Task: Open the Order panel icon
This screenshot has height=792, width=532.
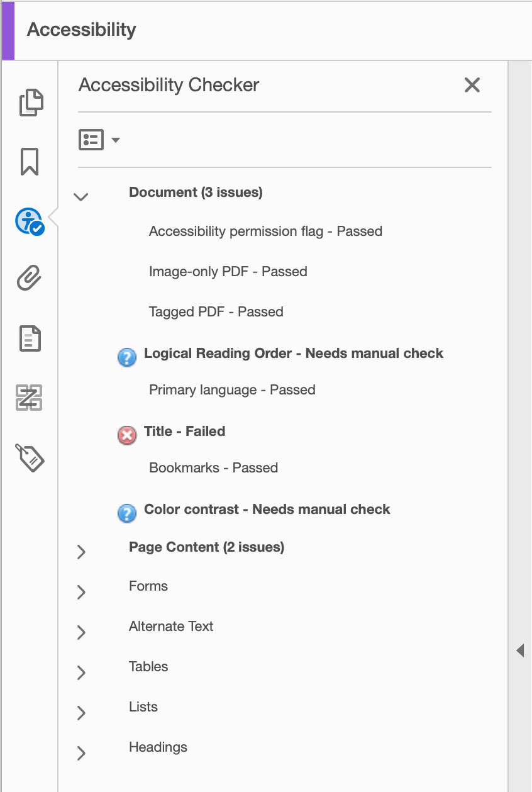Action: click(30, 398)
